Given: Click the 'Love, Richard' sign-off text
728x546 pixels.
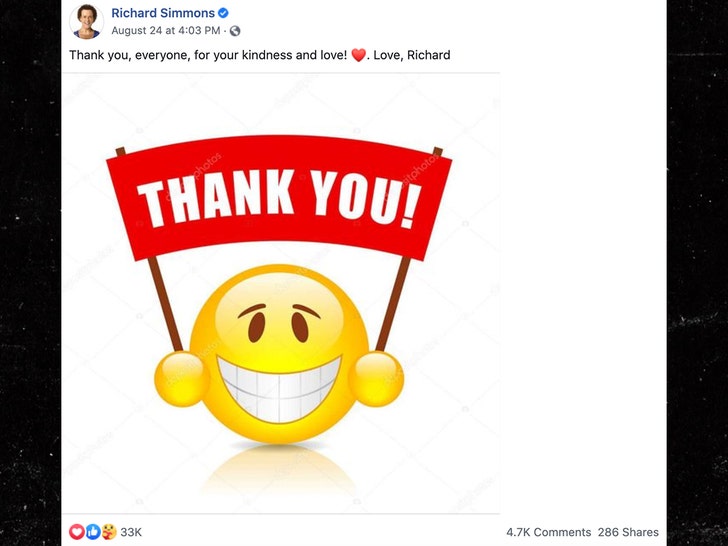Looking at the screenshot, I should (412, 55).
